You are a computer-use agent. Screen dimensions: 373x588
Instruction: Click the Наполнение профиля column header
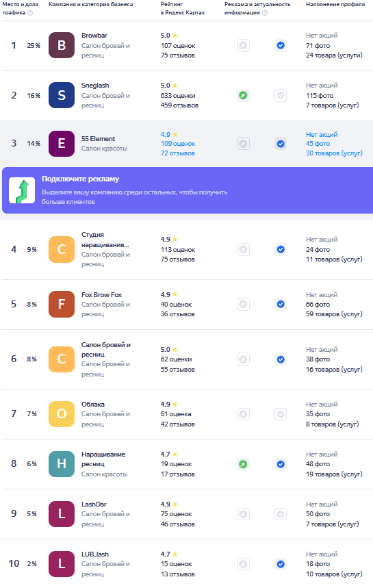tap(335, 5)
